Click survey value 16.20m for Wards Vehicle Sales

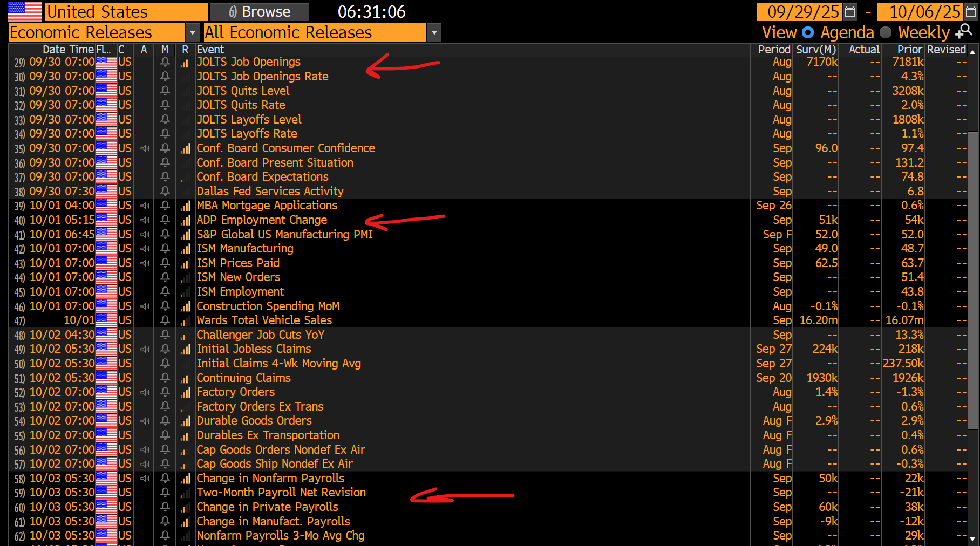tap(819, 320)
